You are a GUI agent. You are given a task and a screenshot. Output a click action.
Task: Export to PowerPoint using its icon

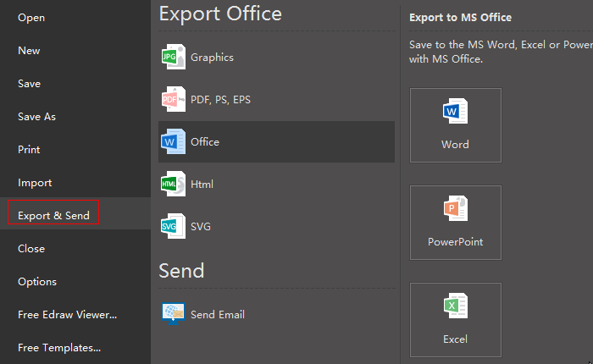(455, 209)
